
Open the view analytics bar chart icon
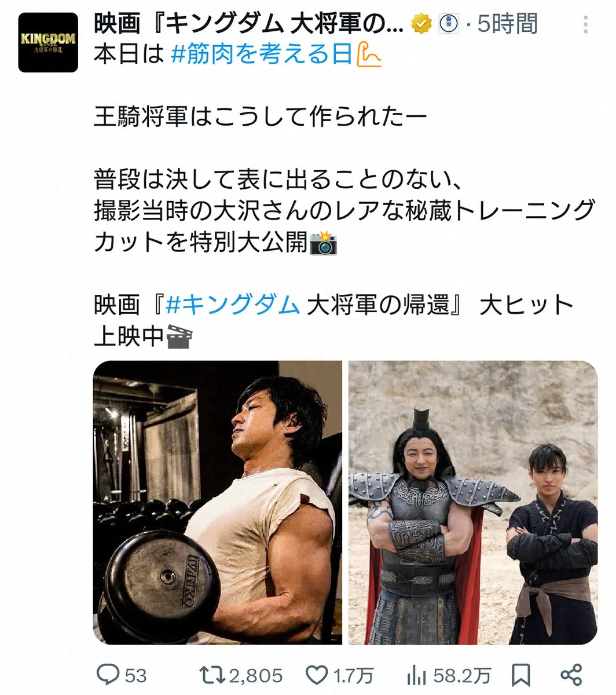point(417,675)
